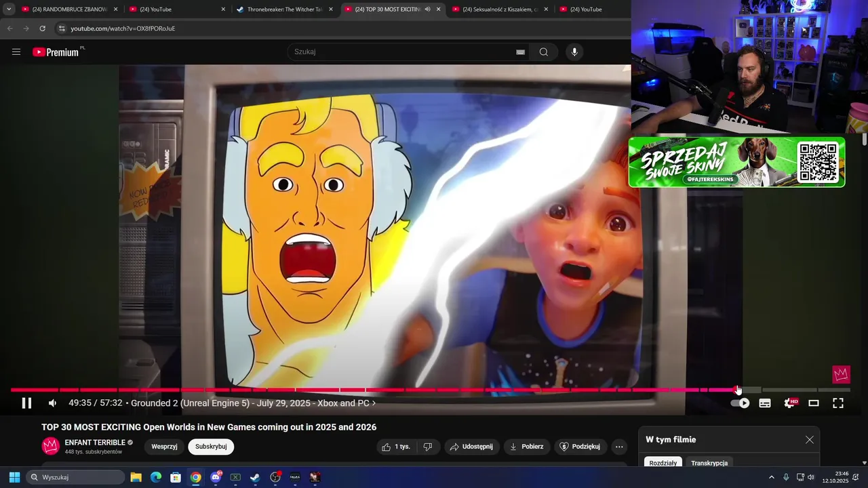Open the on-screen keyboard icon in search
Screen dimensions: 868x488
coord(521,52)
